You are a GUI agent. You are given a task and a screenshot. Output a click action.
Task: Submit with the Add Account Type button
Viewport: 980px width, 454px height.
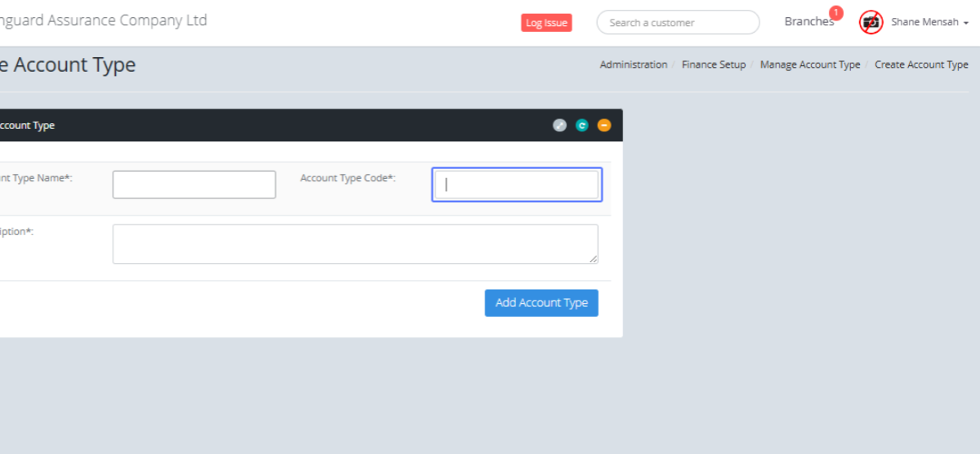pos(541,302)
